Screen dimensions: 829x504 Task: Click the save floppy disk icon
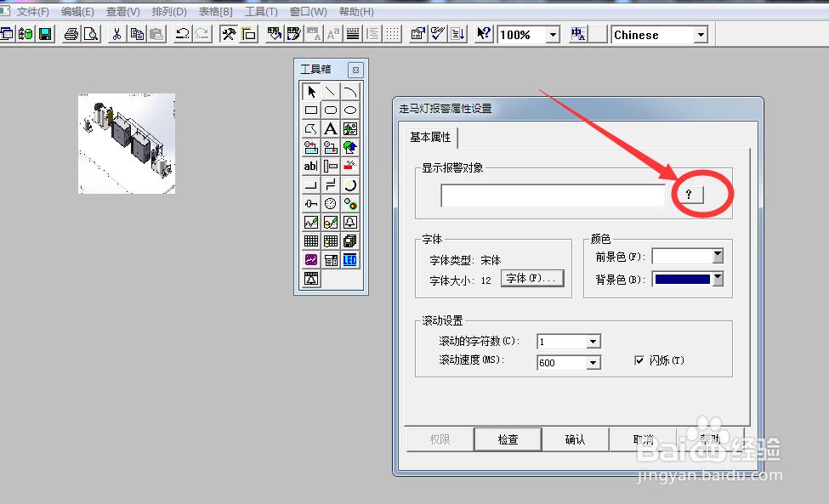(45, 34)
